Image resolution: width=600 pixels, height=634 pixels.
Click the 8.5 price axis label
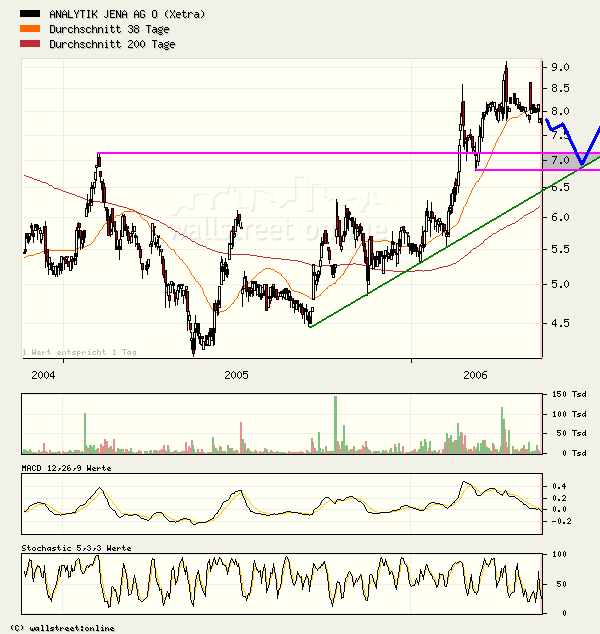point(560,88)
